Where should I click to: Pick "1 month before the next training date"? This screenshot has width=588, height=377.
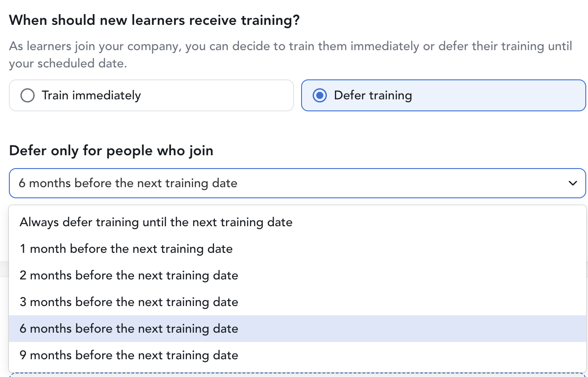[x=126, y=249]
